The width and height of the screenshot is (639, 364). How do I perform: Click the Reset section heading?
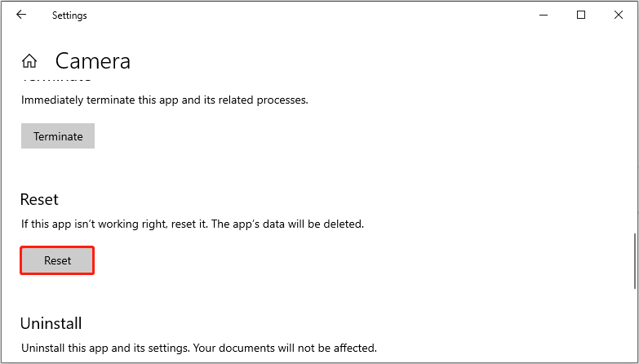click(39, 199)
